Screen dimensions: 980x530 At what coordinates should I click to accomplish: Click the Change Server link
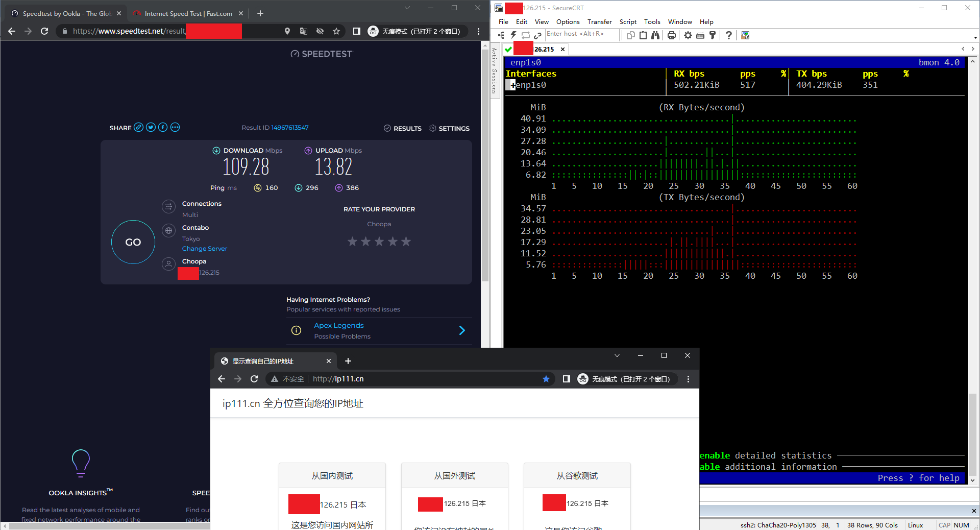tap(205, 249)
